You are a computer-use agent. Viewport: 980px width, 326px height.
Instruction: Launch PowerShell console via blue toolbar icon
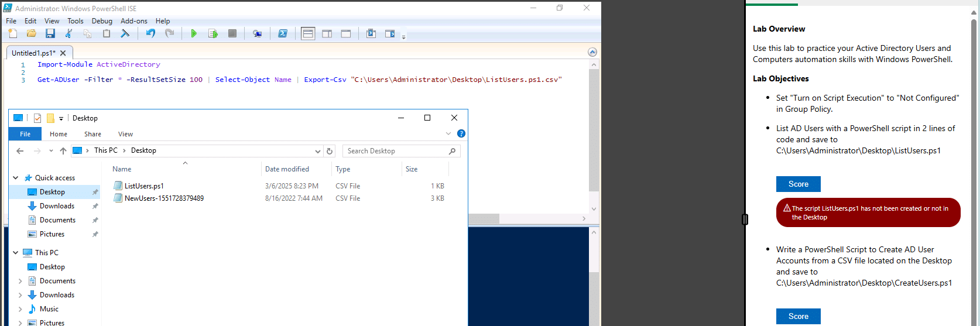(283, 34)
